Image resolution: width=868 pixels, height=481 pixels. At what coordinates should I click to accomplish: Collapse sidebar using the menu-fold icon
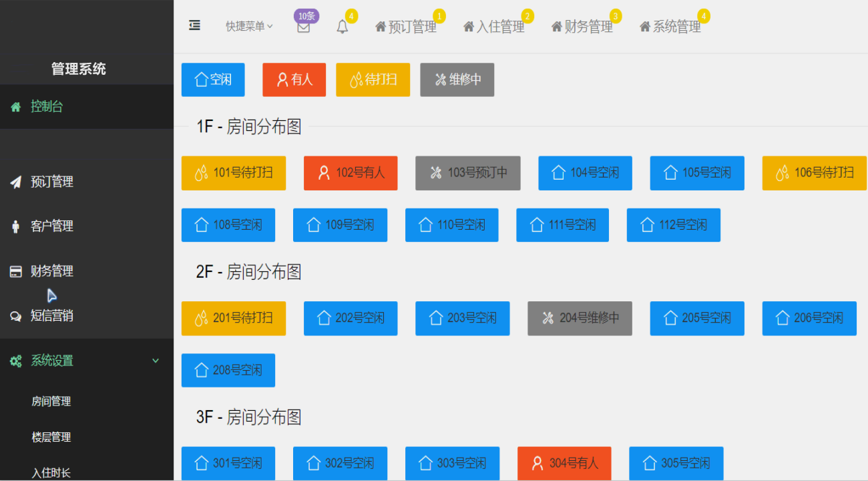point(194,25)
